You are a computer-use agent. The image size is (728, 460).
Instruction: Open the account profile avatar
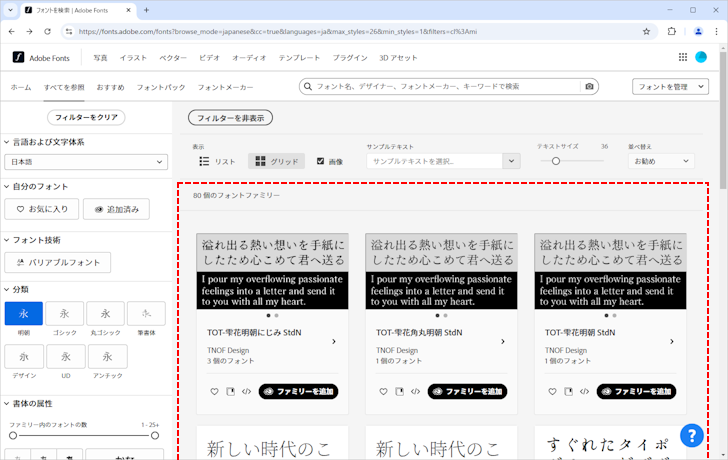coord(701,57)
